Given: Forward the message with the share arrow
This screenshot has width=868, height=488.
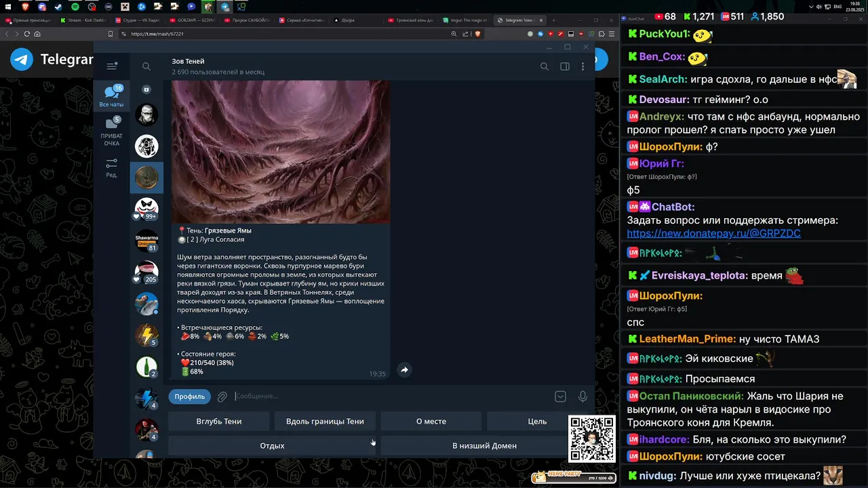Looking at the screenshot, I should [404, 369].
